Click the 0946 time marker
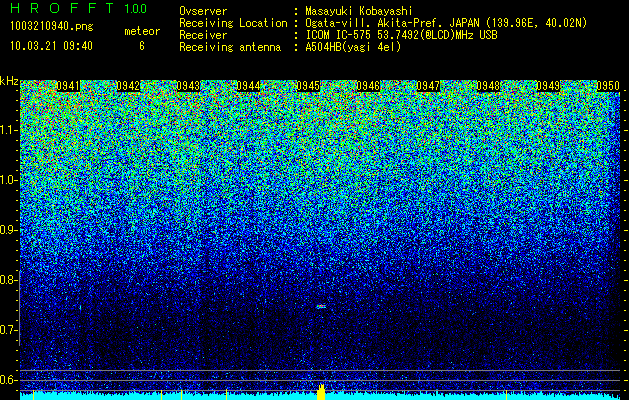Screen dimensions: 629x400 [368, 86]
